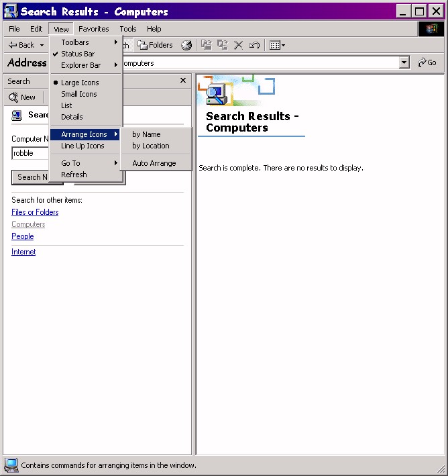Expand the Go To submenu
This screenshot has width=448, height=476.
point(86,163)
